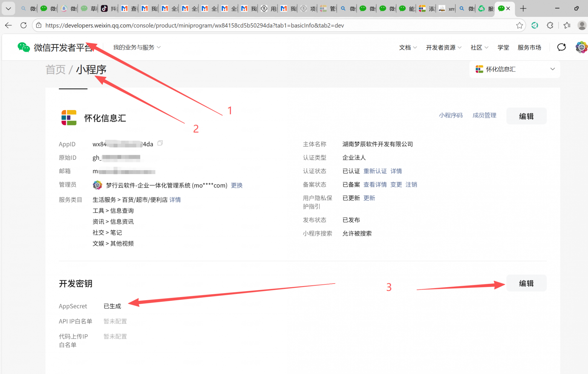Screen dimensions: 588x374
Task: Open the 学堂 menu item
Action: click(503, 48)
